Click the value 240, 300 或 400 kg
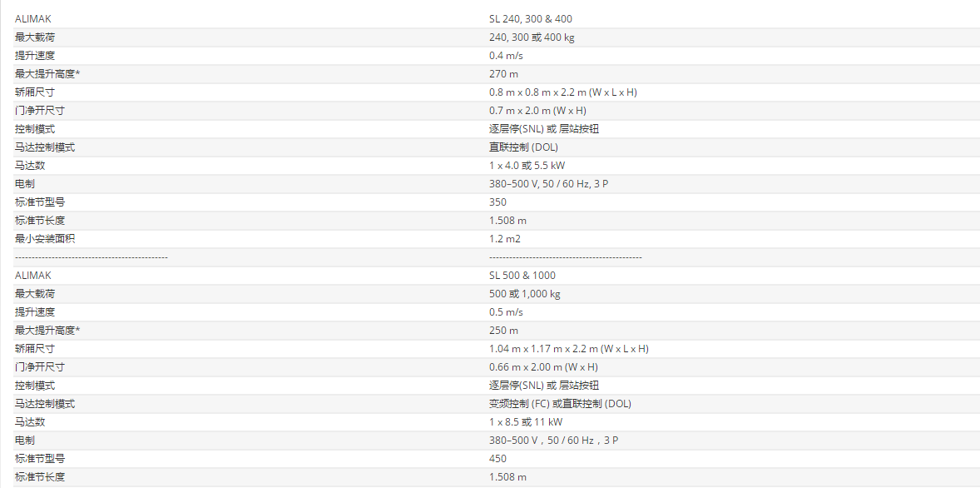 tap(532, 37)
